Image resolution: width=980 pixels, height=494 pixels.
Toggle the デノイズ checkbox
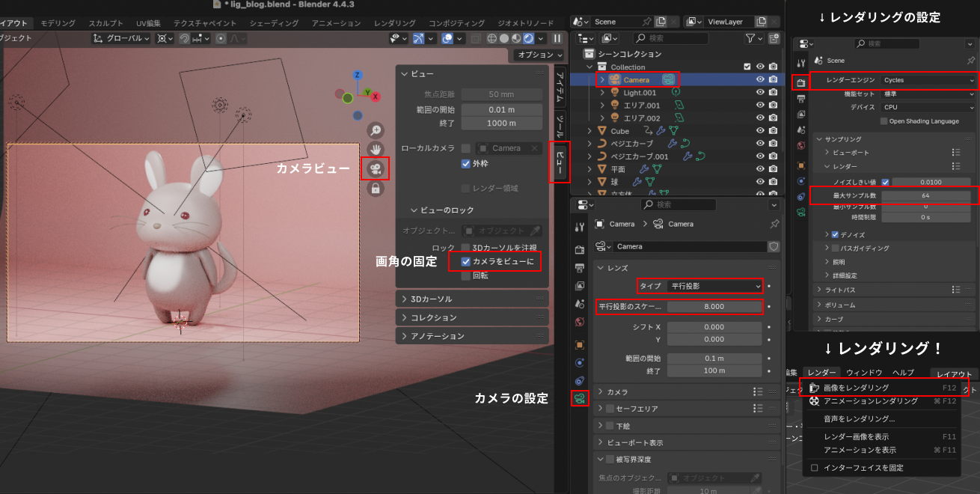click(836, 234)
